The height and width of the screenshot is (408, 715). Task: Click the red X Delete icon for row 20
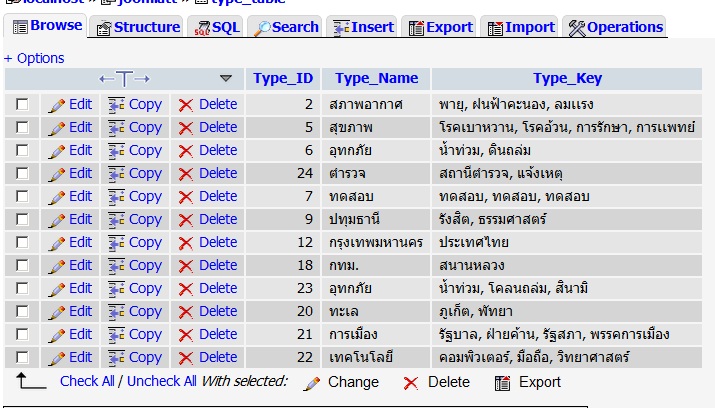click(x=186, y=312)
